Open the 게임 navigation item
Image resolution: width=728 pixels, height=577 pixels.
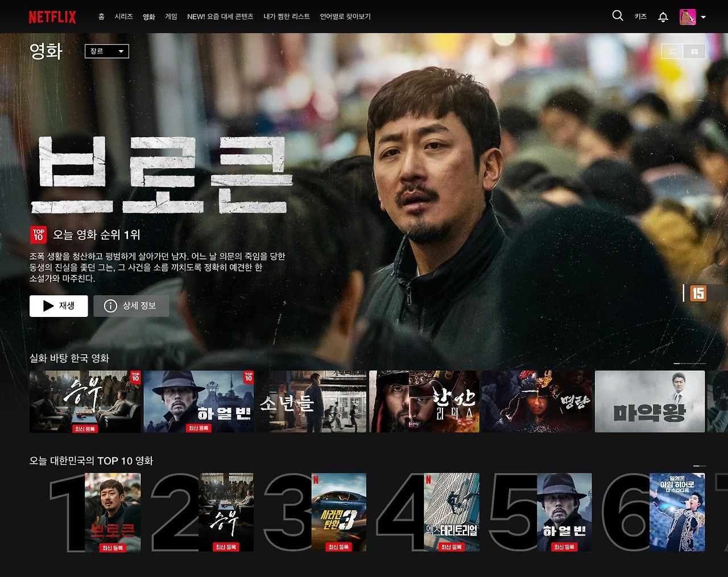[x=171, y=17]
